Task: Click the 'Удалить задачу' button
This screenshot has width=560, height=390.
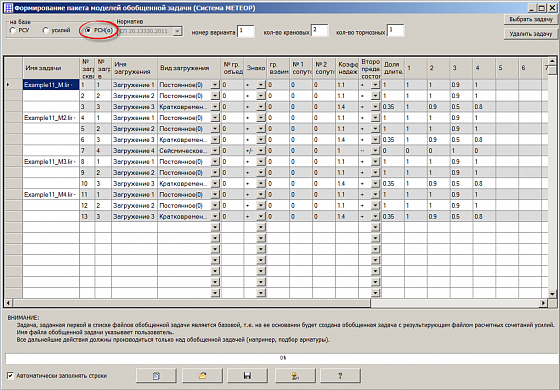Action: click(531, 34)
